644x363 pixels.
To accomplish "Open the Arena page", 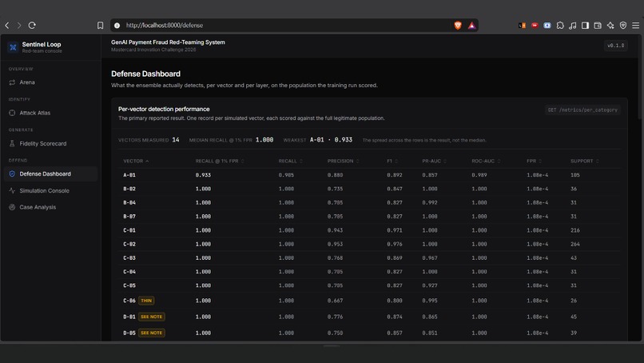I will pos(50,82).
